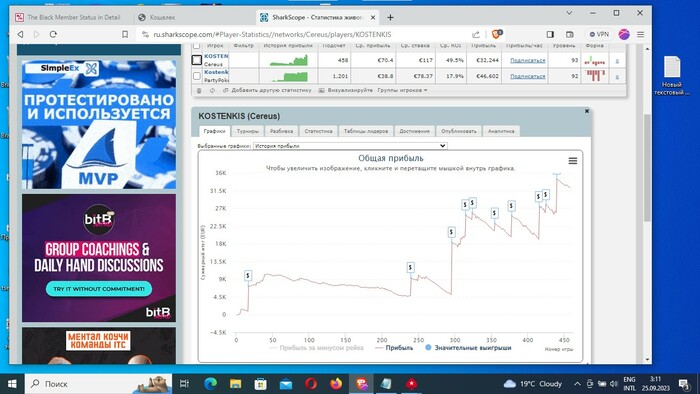Toggle Brave VPN button

point(599,34)
